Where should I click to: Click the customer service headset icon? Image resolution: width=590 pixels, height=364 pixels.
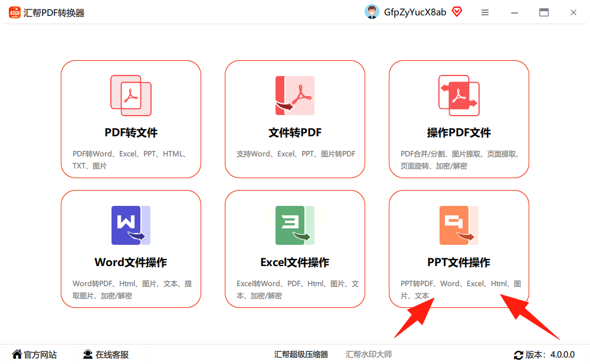pyautogui.click(x=88, y=354)
